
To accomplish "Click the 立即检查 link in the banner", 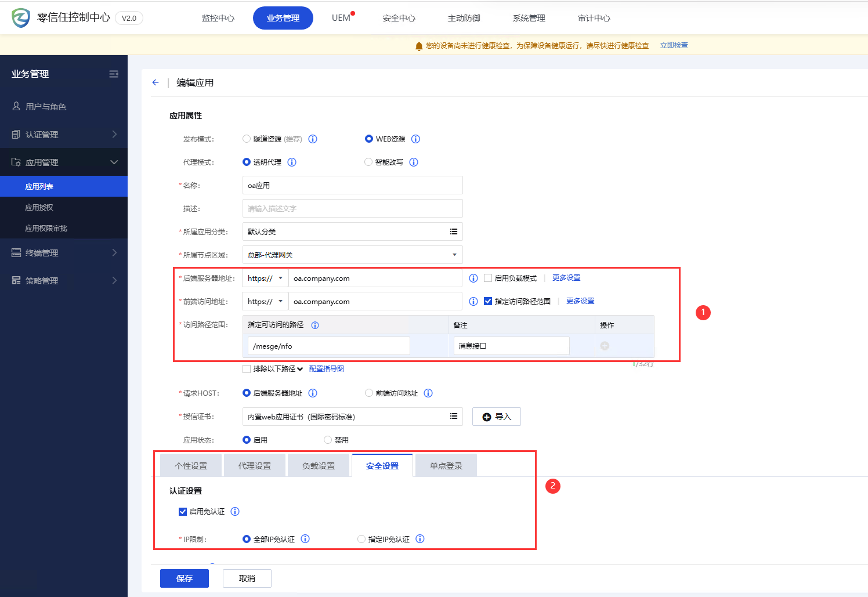I will pos(674,45).
